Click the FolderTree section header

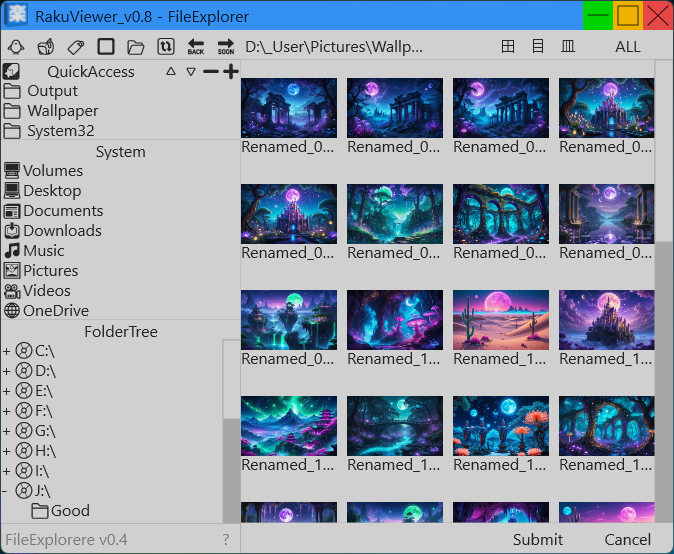click(x=121, y=331)
